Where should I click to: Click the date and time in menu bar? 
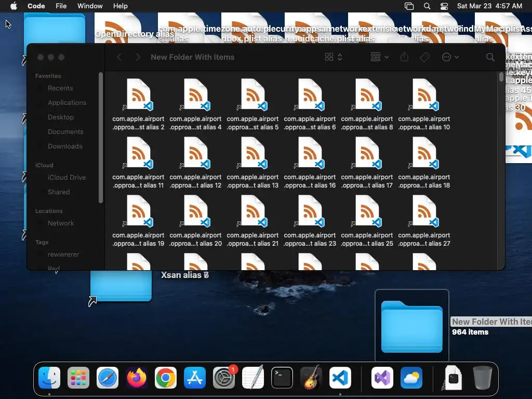click(489, 6)
